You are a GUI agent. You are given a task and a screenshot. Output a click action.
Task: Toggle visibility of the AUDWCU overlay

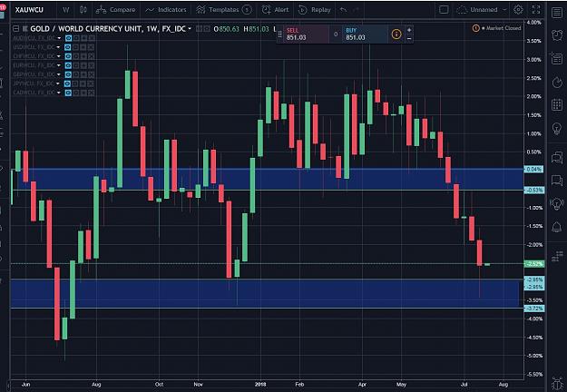coord(68,38)
